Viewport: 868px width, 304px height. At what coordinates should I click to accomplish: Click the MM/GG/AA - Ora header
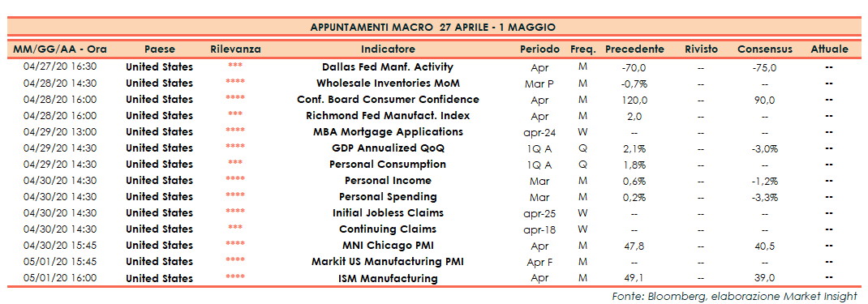[x=60, y=49]
